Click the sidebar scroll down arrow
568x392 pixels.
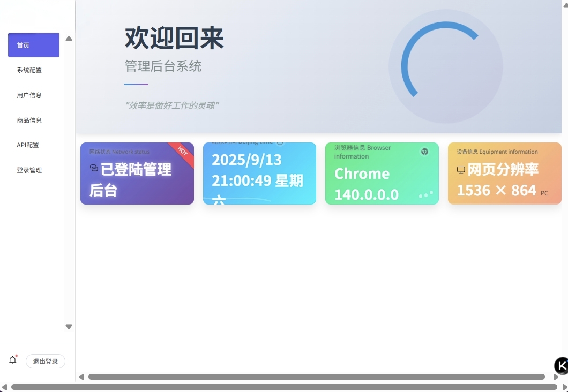[x=69, y=327]
